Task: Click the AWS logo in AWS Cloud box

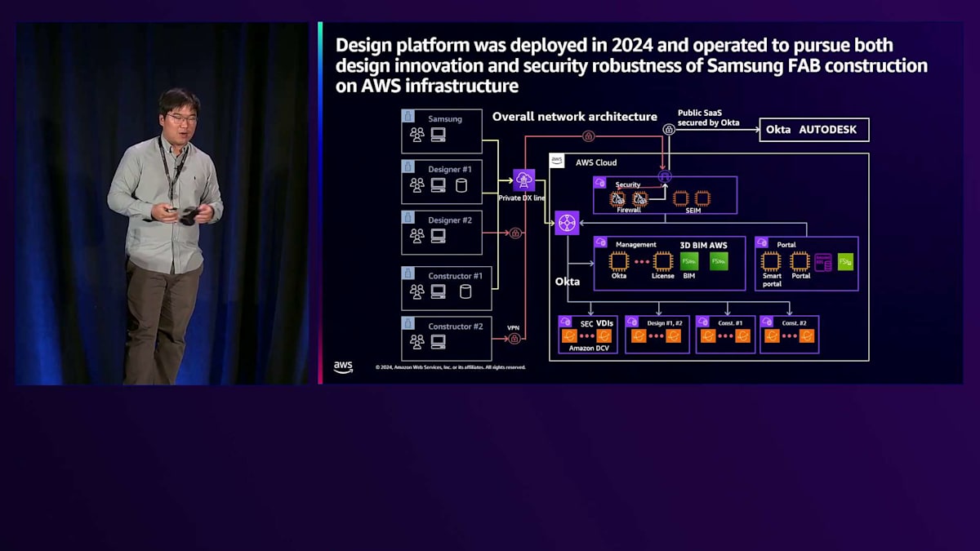Action: (557, 161)
